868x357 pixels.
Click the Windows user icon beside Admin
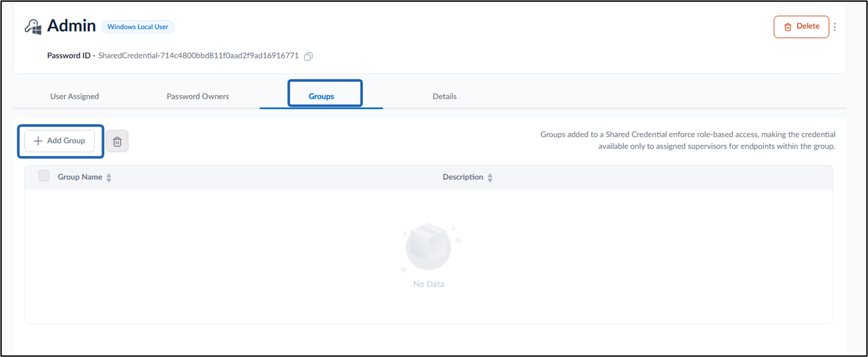coord(33,27)
